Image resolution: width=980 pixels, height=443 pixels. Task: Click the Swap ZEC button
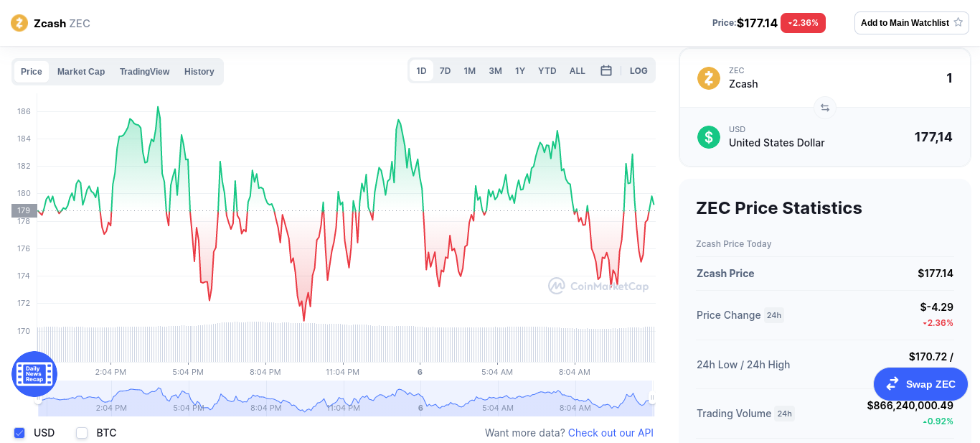pyautogui.click(x=920, y=384)
